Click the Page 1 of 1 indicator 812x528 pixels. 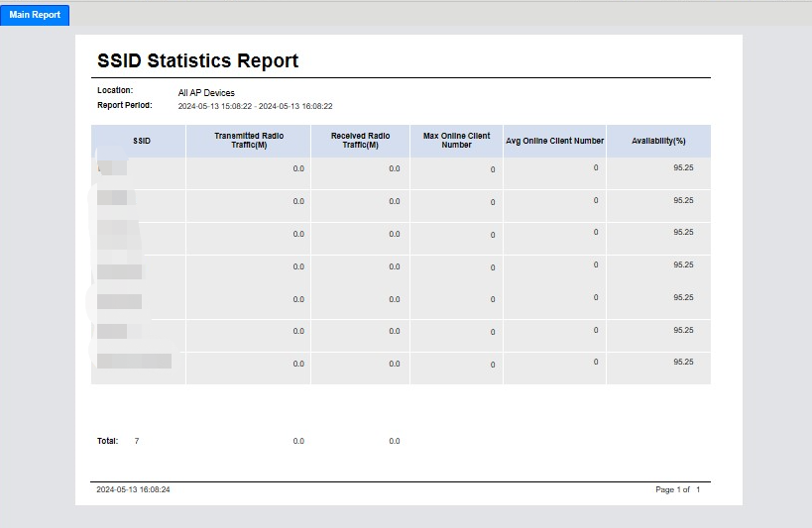[x=677, y=489]
